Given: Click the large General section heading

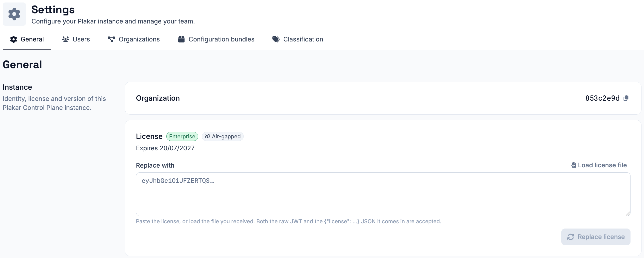Looking at the screenshot, I should (x=22, y=64).
